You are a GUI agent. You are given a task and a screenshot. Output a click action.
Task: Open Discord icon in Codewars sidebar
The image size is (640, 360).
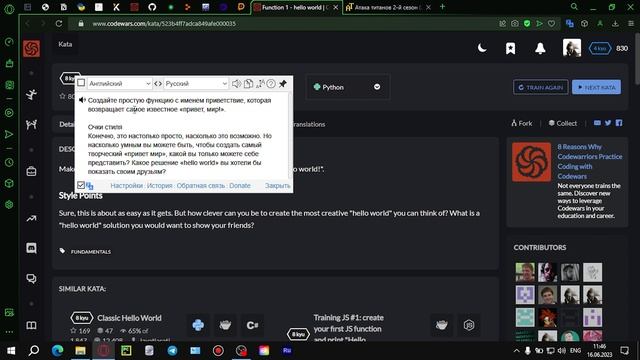point(31,248)
